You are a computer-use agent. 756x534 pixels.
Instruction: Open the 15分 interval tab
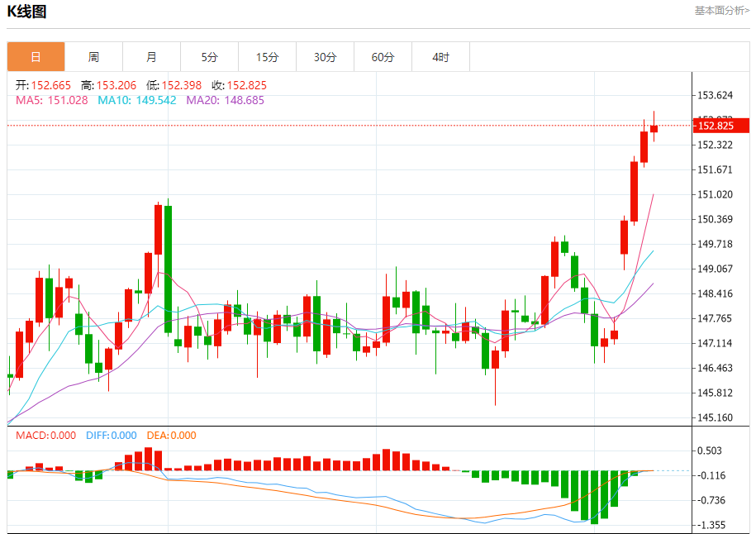coord(267,57)
